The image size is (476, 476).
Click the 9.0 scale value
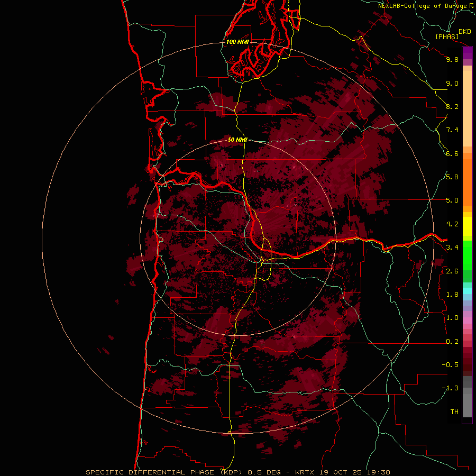coord(452,83)
